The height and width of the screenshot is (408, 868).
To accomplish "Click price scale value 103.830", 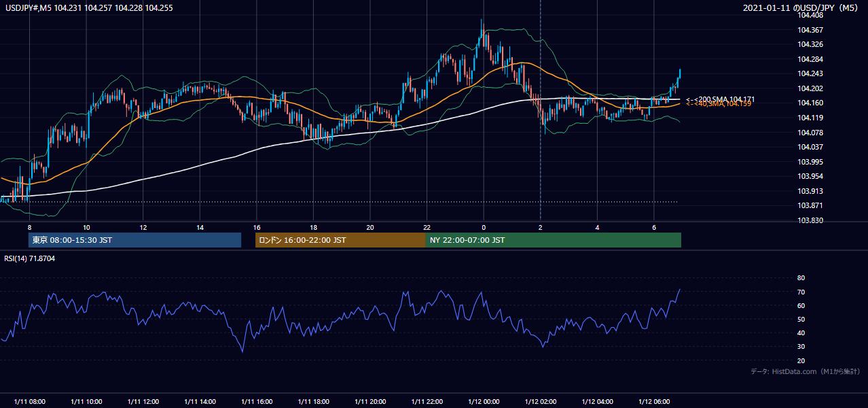I will pos(810,220).
